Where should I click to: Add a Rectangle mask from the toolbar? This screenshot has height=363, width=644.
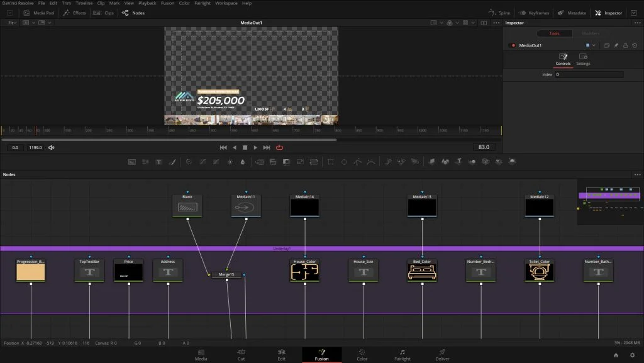pos(331,162)
